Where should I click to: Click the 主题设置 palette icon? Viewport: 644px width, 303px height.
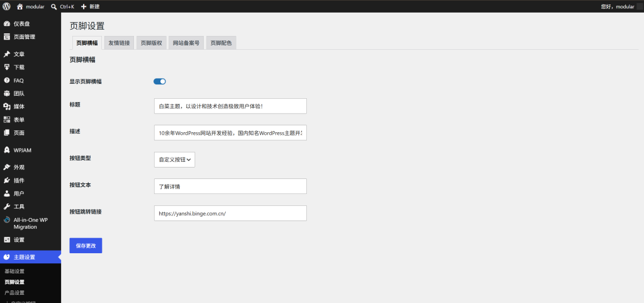pyautogui.click(x=6, y=257)
